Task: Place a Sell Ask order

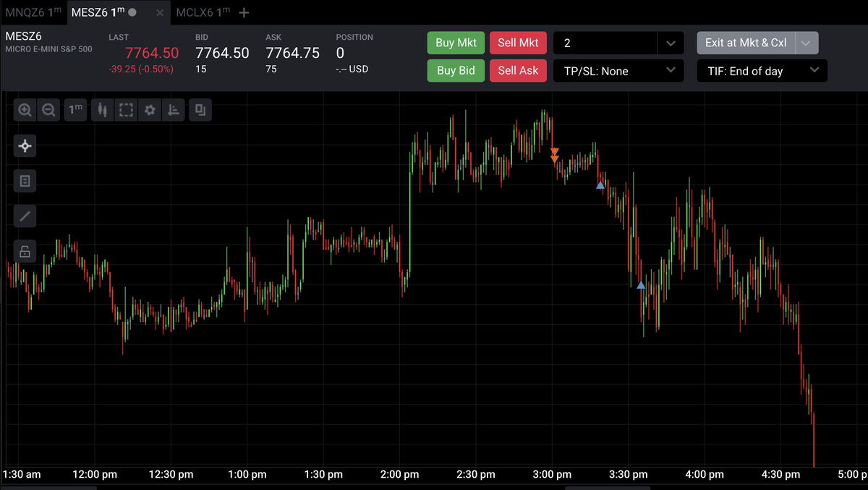Action: 518,70
